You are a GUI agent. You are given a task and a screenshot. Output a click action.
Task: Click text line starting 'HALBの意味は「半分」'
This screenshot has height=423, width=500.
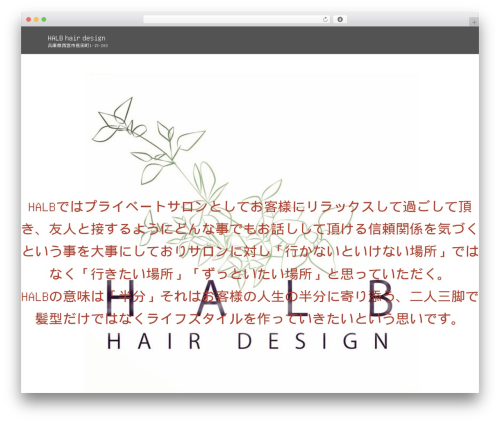click(x=249, y=296)
